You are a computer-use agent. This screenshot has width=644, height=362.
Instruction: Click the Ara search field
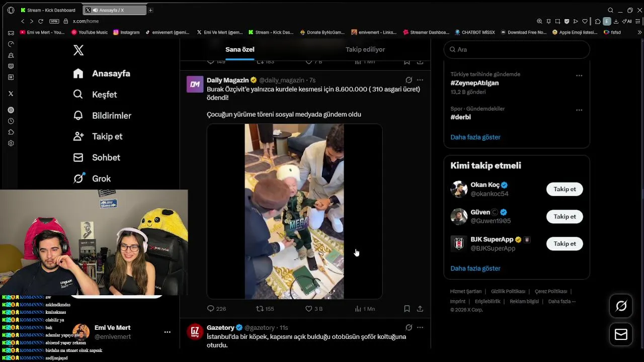pos(518,49)
